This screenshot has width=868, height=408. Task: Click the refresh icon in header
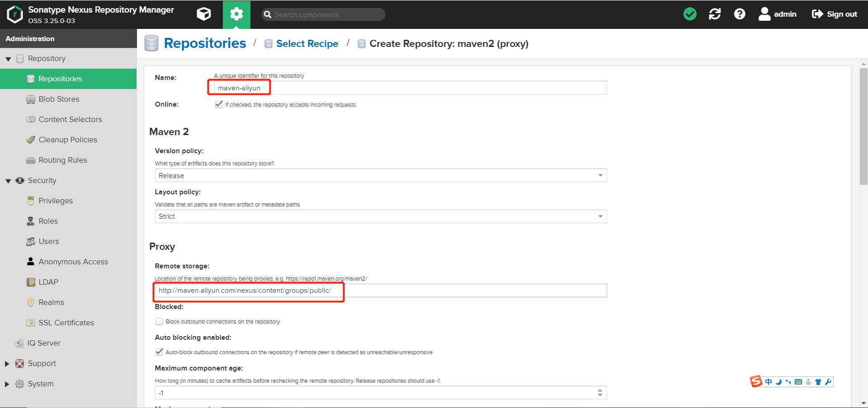click(715, 14)
